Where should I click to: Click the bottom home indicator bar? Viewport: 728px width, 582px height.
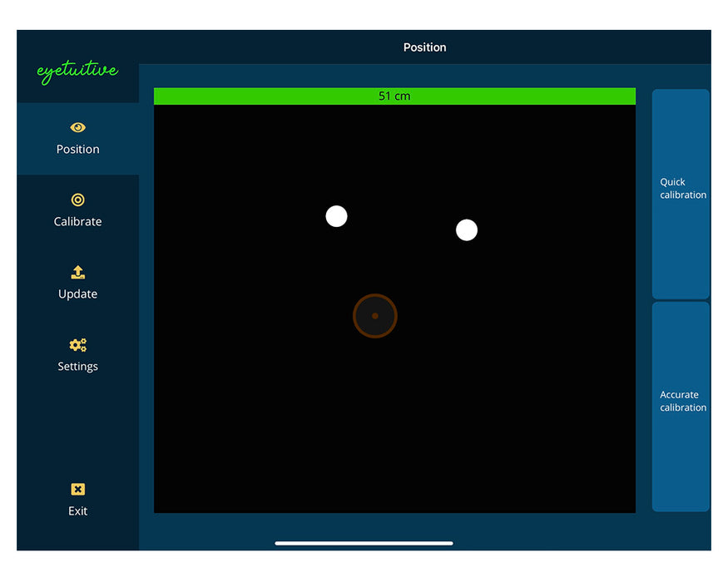pos(363,543)
